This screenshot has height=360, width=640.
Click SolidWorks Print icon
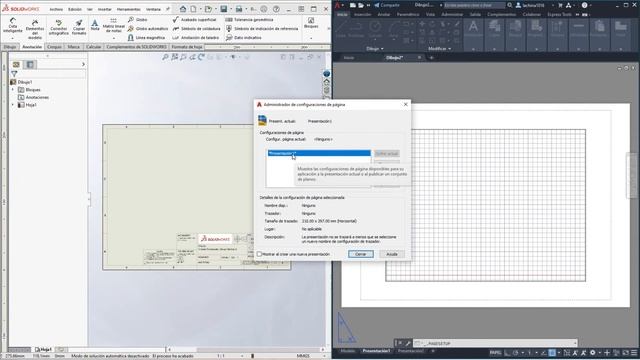click(x=239, y=9)
